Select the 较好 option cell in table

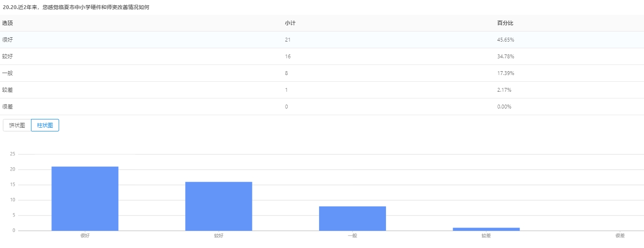click(x=7, y=56)
